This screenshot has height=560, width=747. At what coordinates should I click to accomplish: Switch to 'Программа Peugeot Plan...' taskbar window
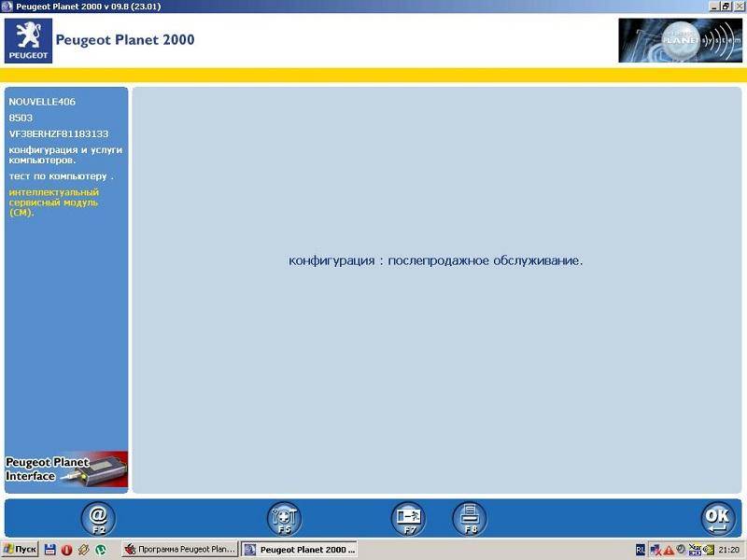[180, 550]
